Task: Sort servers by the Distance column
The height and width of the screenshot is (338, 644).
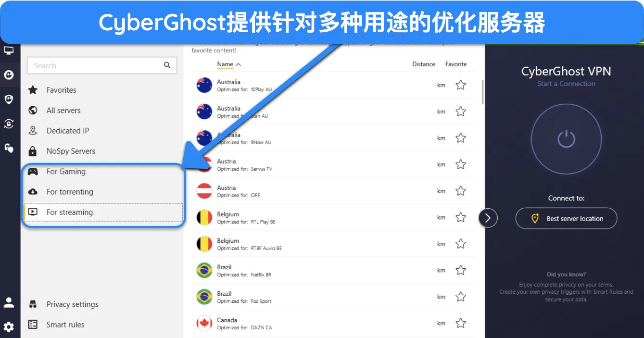Action: coord(423,64)
